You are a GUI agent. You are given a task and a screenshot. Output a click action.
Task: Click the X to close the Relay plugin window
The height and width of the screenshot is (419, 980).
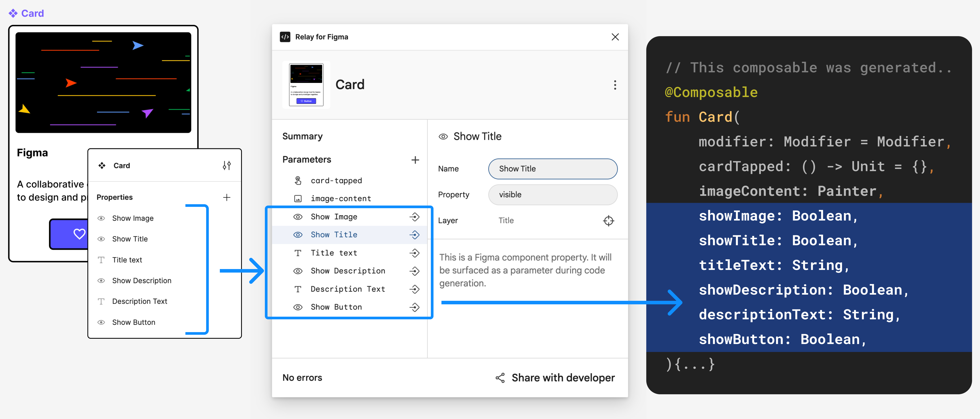(615, 37)
